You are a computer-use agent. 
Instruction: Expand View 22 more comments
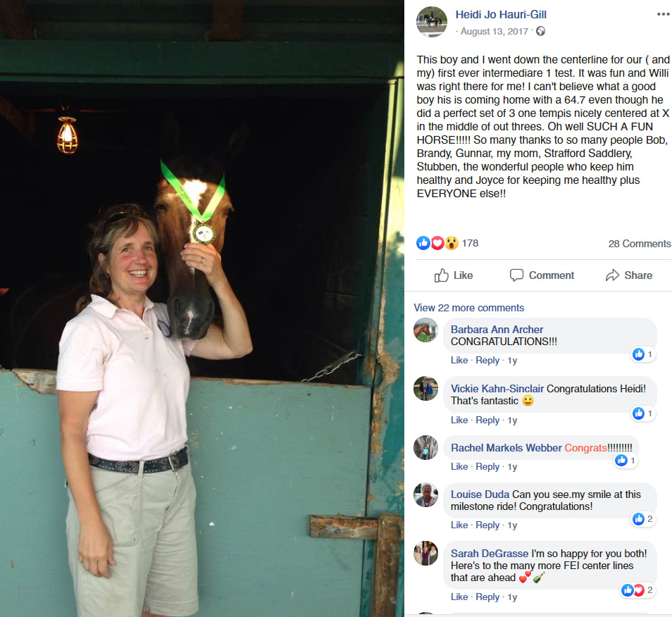(x=469, y=308)
